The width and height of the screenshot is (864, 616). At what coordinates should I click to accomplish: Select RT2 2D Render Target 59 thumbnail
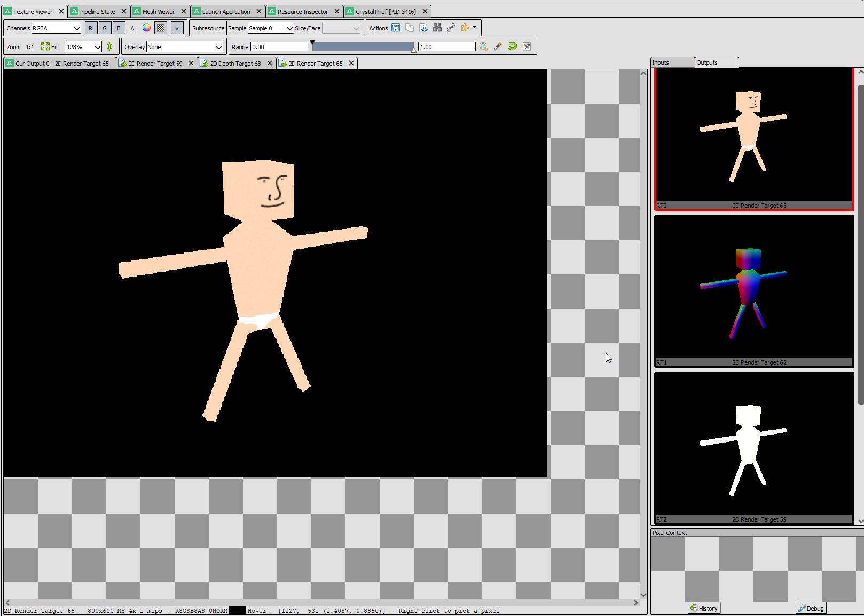coord(754,448)
